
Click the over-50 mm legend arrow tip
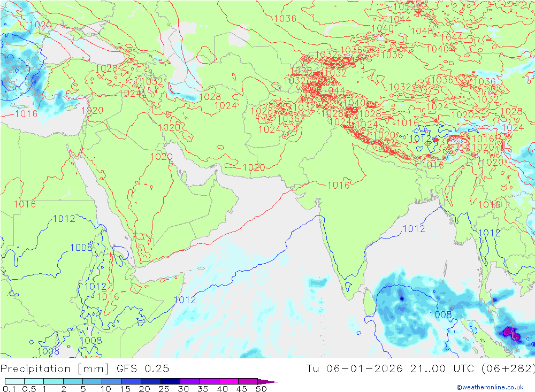click(268, 381)
